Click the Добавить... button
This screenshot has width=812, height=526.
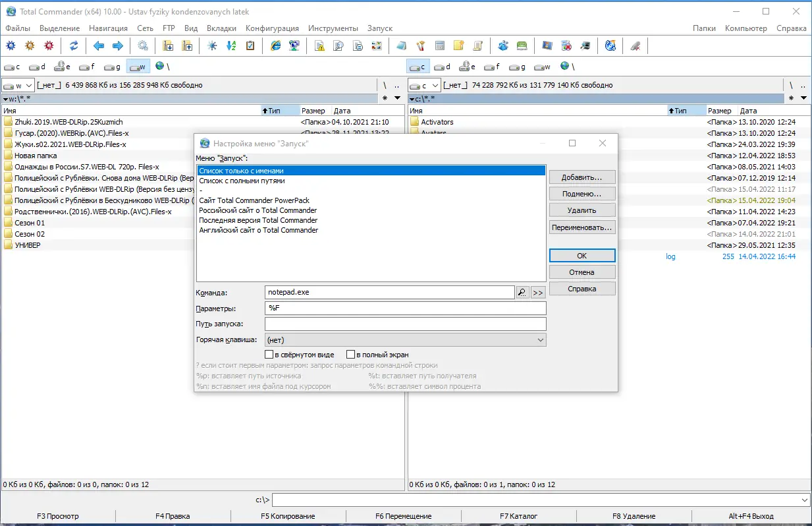pyautogui.click(x=582, y=178)
